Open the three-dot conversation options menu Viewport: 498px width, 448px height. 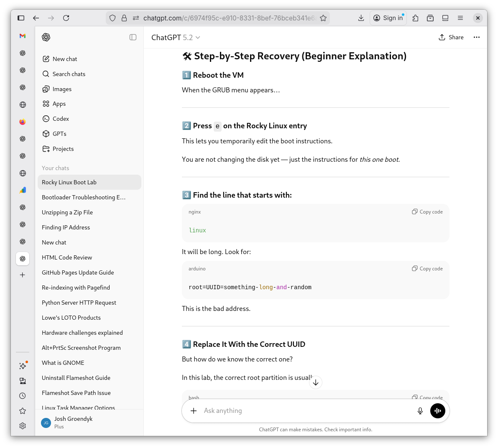(476, 37)
